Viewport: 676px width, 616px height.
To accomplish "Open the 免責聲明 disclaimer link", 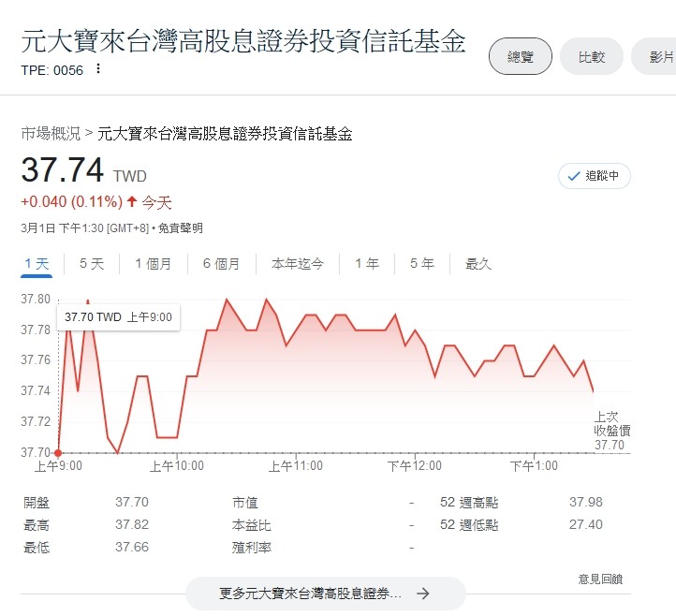I will (x=180, y=228).
